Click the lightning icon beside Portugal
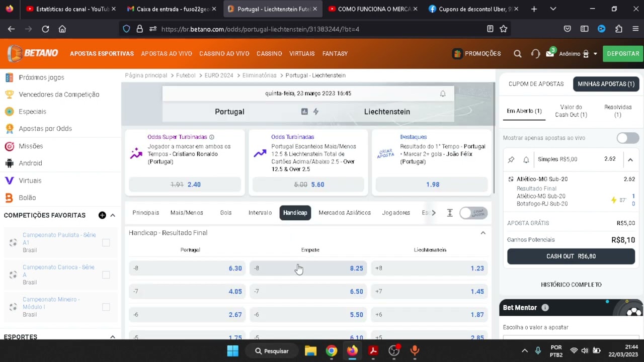The width and height of the screenshot is (644, 362). click(x=316, y=112)
